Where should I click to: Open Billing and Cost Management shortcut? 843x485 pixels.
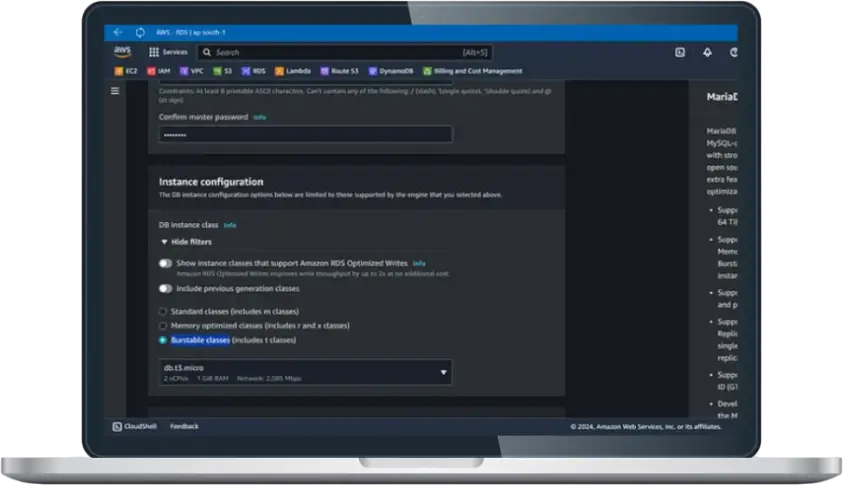click(473, 71)
